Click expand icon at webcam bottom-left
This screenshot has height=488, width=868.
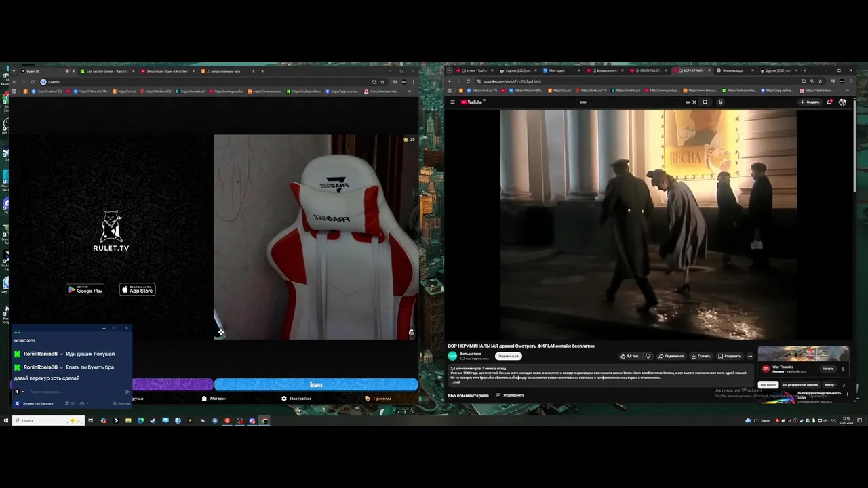pyautogui.click(x=220, y=332)
